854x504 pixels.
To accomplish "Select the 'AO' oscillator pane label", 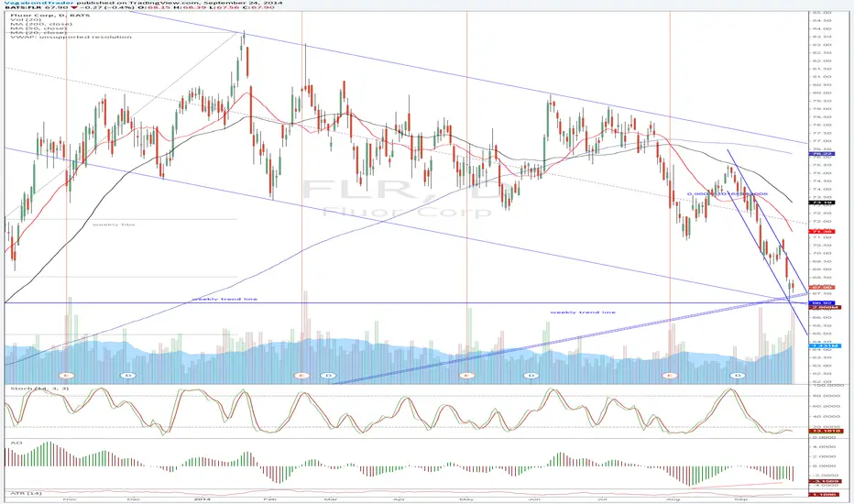I will click(16, 443).
